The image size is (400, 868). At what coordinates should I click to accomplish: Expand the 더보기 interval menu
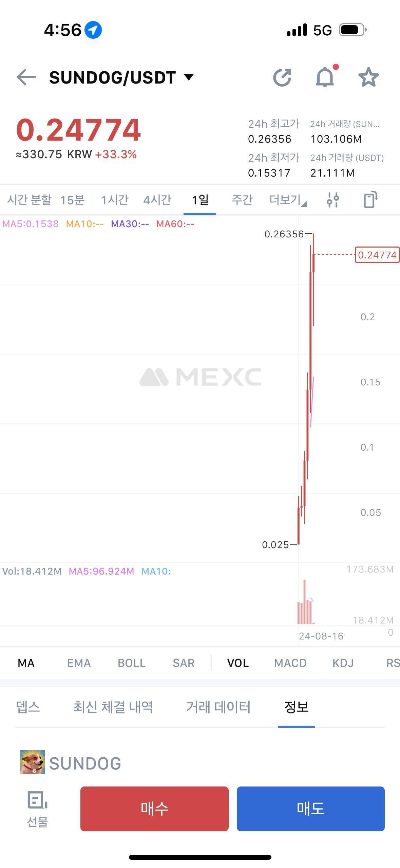click(287, 200)
